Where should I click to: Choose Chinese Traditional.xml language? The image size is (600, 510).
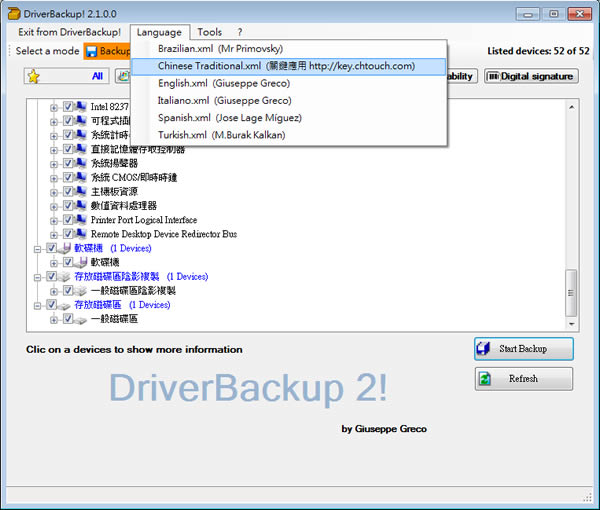click(x=289, y=66)
